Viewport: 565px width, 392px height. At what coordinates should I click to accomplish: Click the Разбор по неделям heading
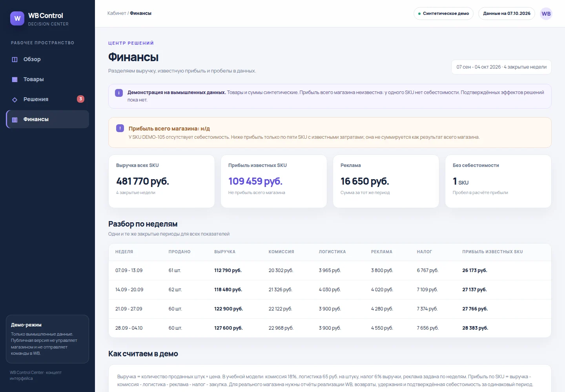[143, 224]
